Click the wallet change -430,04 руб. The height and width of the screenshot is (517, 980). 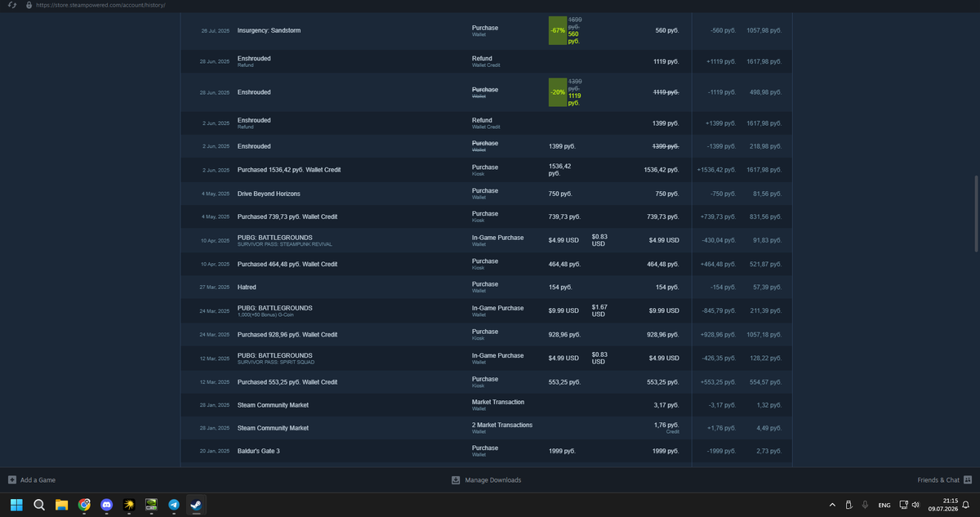(x=719, y=240)
